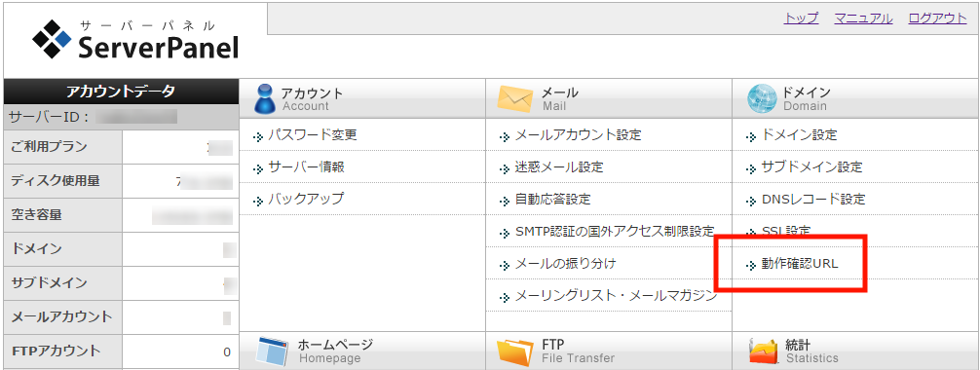Click the Domain globe icon

(763, 98)
